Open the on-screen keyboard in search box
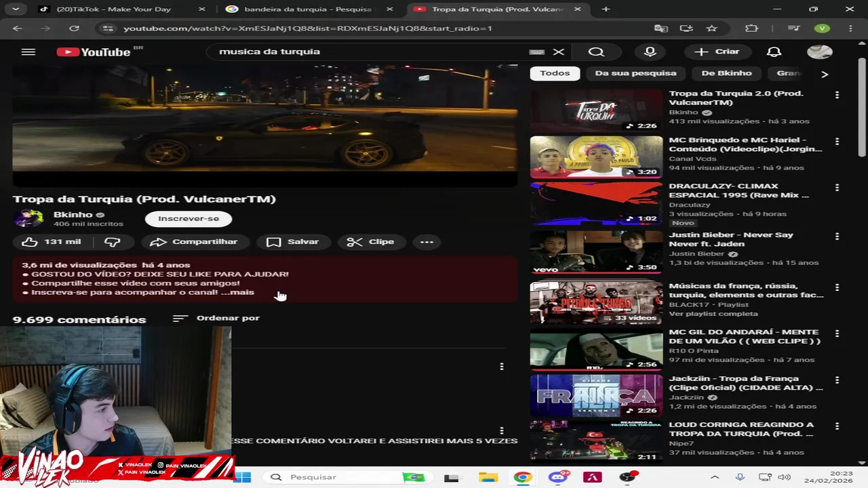Screen dimensions: 868x488 click(x=536, y=52)
